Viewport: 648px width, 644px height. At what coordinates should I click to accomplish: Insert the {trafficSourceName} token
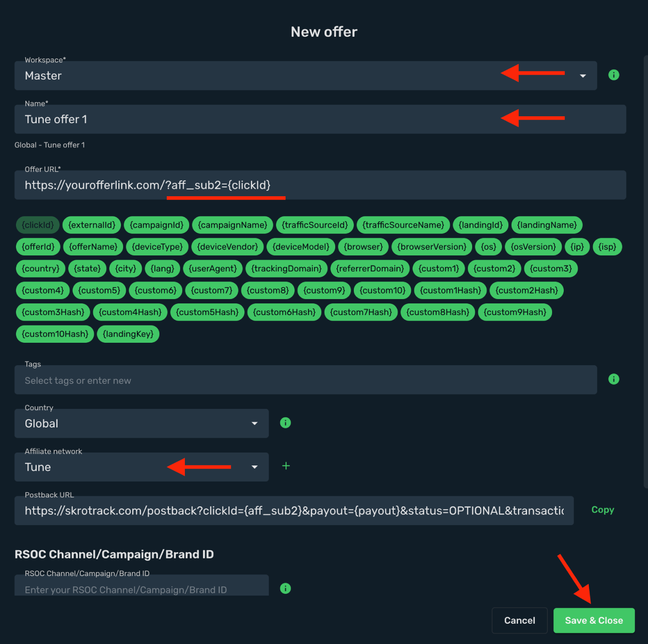coord(403,225)
